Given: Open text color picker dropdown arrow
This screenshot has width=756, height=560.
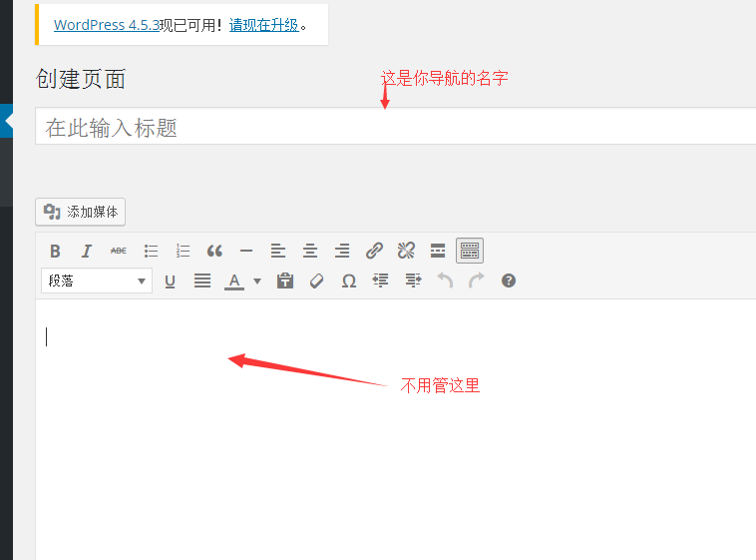Looking at the screenshot, I should (257, 280).
